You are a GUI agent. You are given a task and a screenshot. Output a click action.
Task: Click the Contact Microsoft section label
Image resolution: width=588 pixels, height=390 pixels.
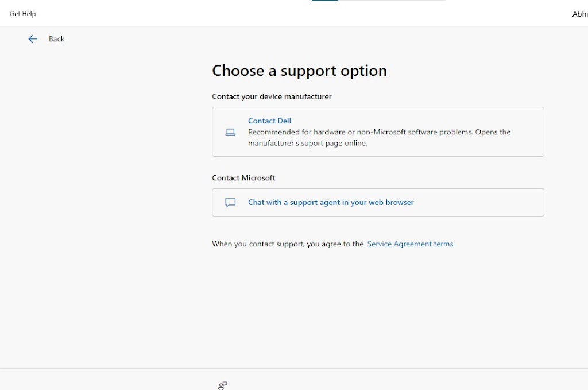[x=243, y=178]
